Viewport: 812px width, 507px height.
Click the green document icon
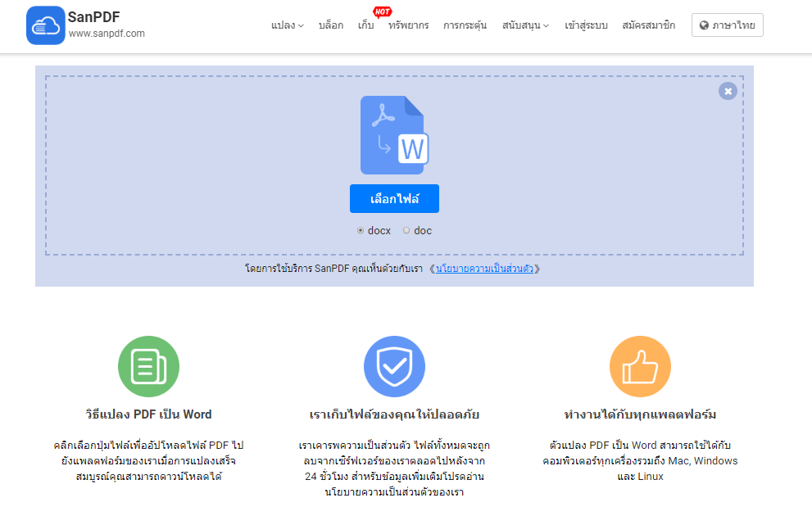(148, 367)
